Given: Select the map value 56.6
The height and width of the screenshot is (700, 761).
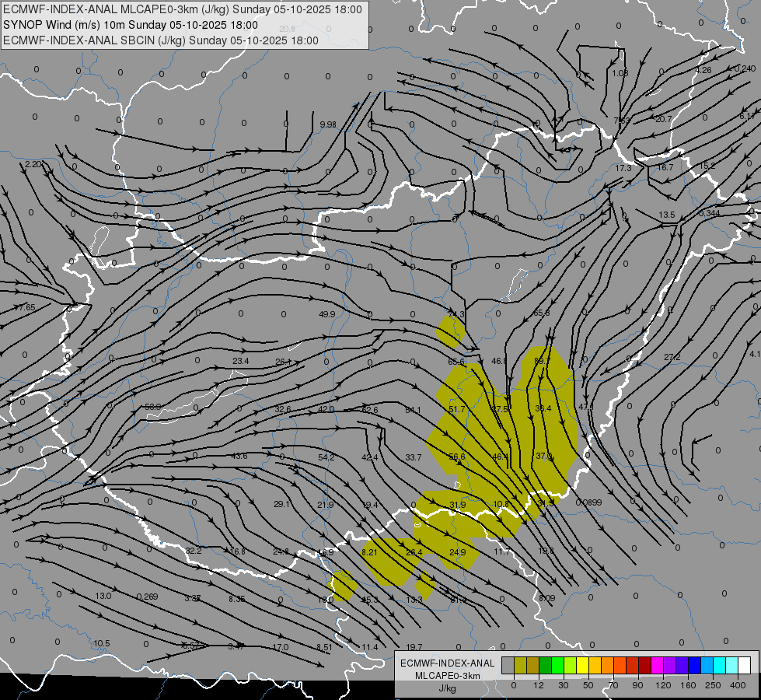Looking at the screenshot, I should pos(457,457).
